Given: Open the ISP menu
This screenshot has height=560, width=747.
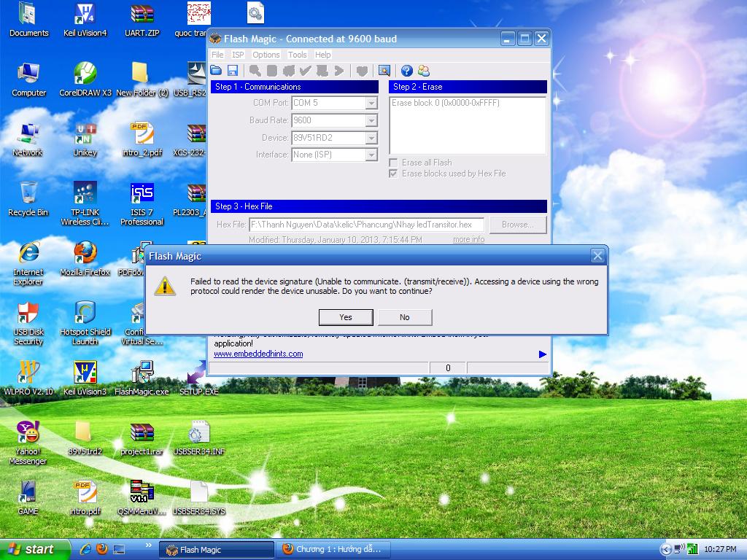Looking at the screenshot, I should pyautogui.click(x=238, y=55).
